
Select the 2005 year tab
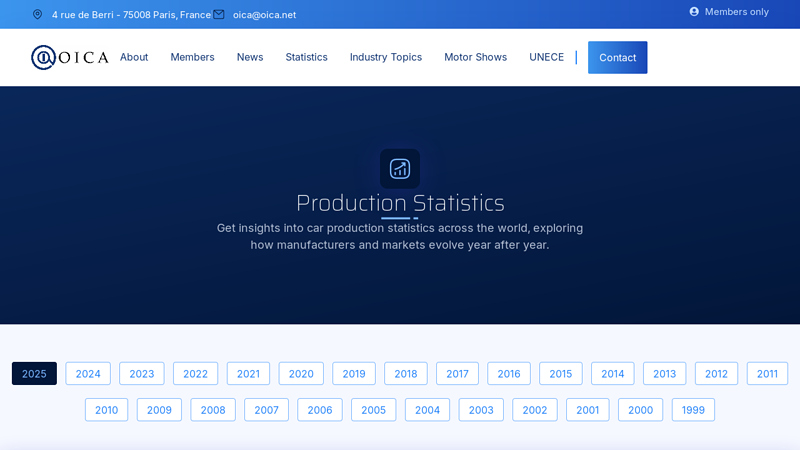point(373,410)
